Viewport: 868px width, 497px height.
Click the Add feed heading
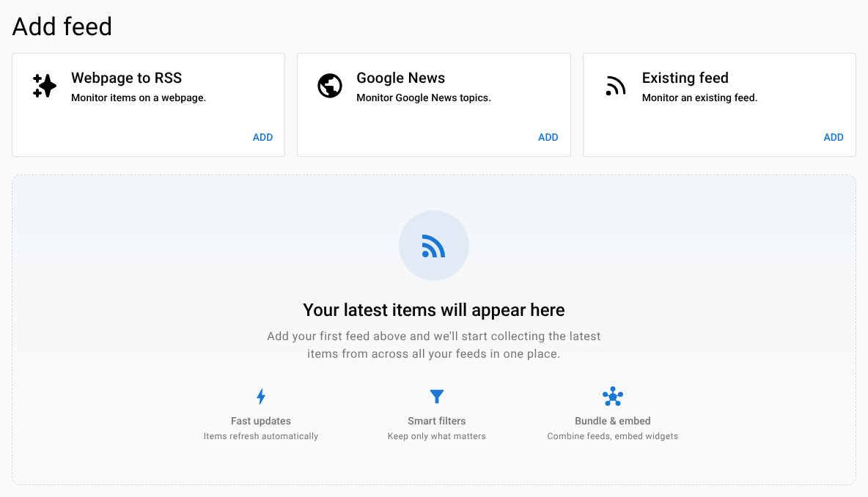[x=62, y=26]
